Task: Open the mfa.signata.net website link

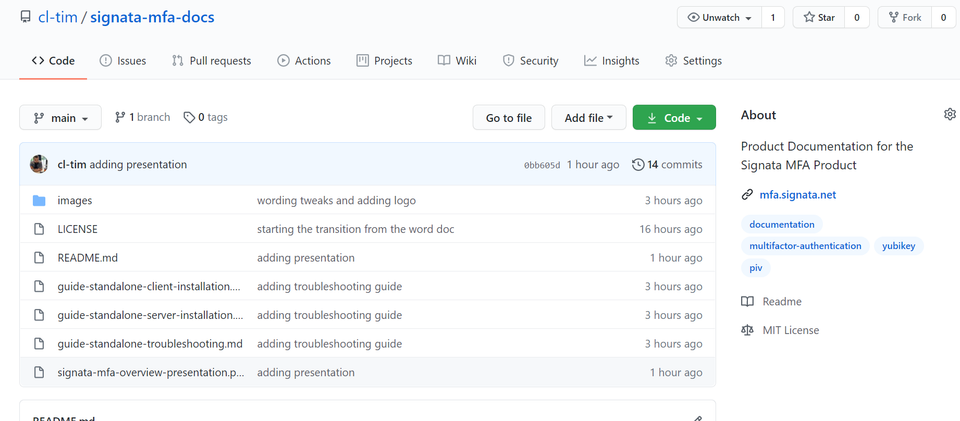Action: tap(798, 195)
